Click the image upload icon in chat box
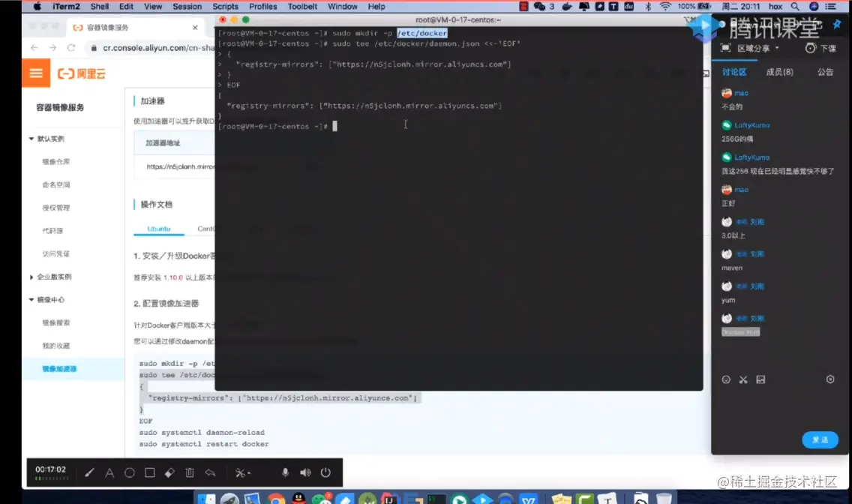Image resolution: width=852 pixels, height=504 pixels. point(760,379)
